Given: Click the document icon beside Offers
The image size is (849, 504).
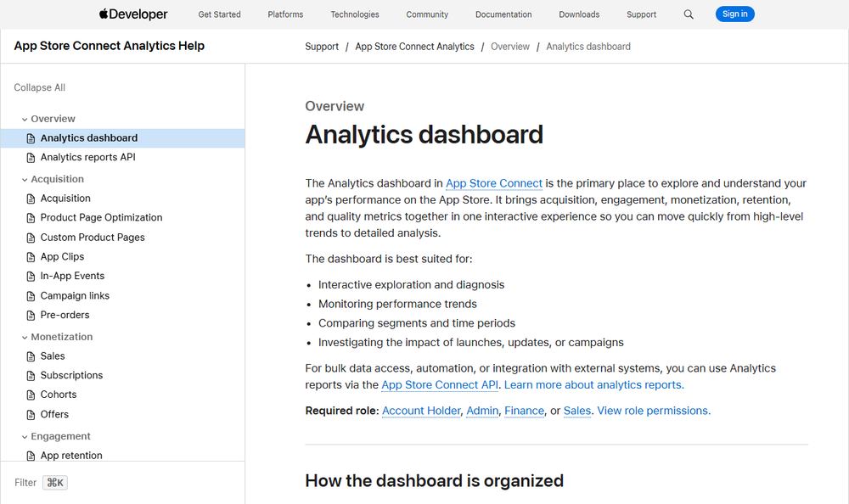Looking at the screenshot, I should [31, 415].
